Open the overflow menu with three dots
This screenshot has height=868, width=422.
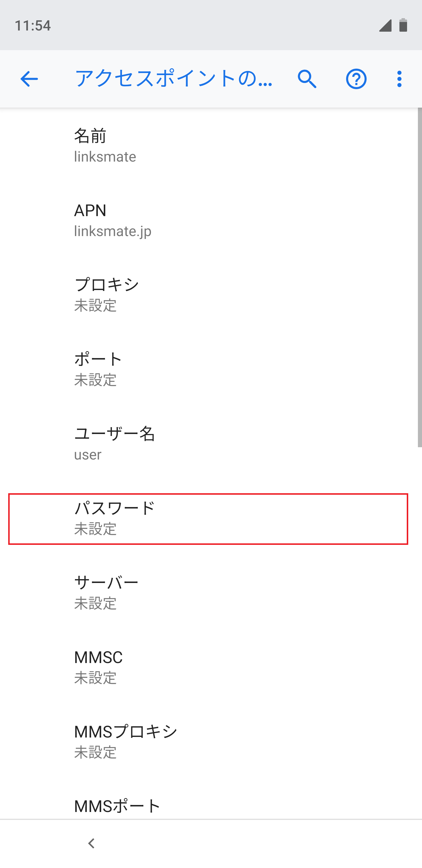[399, 79]
